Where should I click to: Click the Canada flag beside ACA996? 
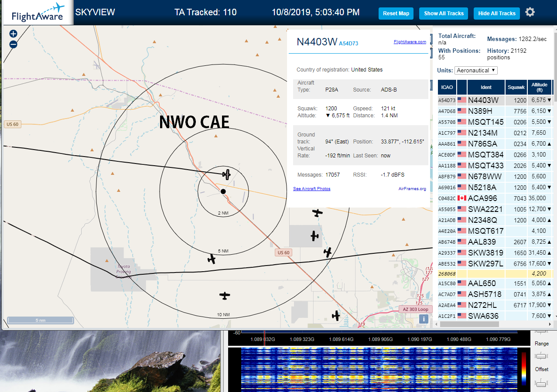(461, 198)
